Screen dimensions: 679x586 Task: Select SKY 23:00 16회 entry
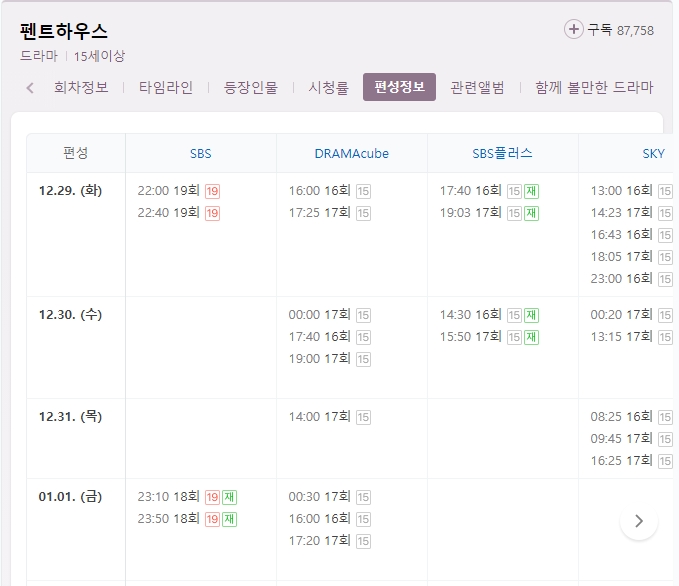(621, 278)
